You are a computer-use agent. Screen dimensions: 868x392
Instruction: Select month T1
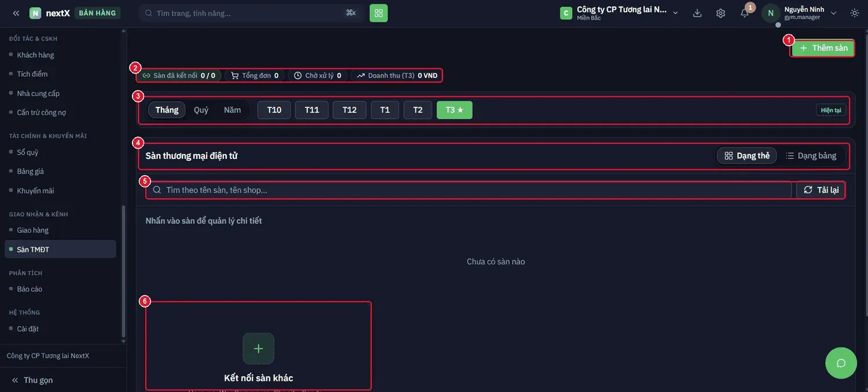[385, 110]
